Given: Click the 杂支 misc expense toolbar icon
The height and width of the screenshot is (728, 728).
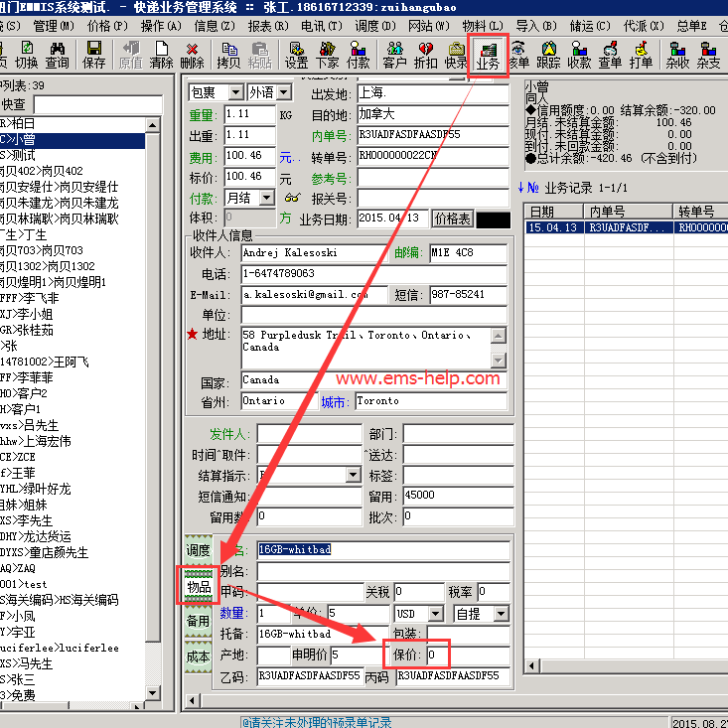Looking at the screenshot, I should (708, 55).
